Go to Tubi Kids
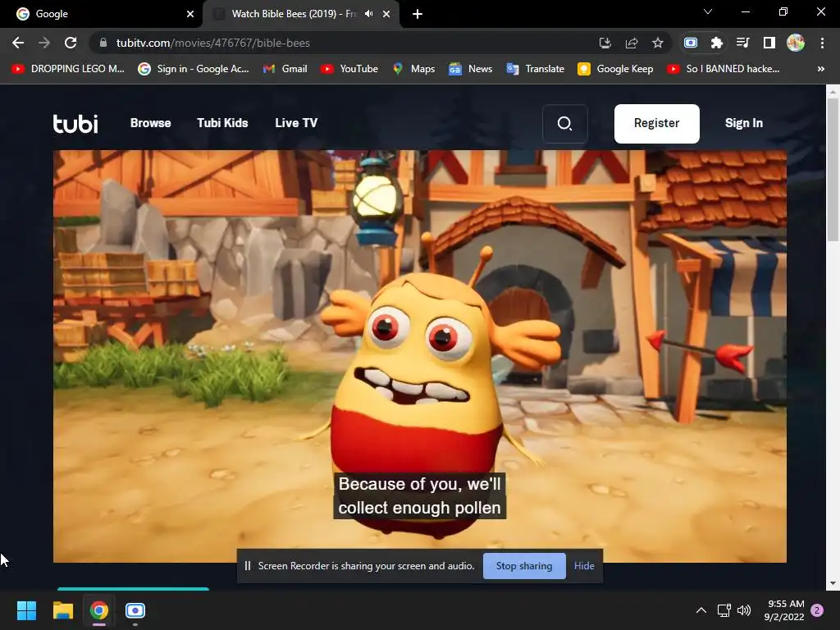The width and height of the screenshot is (840, 630). [x=222, y=123]
